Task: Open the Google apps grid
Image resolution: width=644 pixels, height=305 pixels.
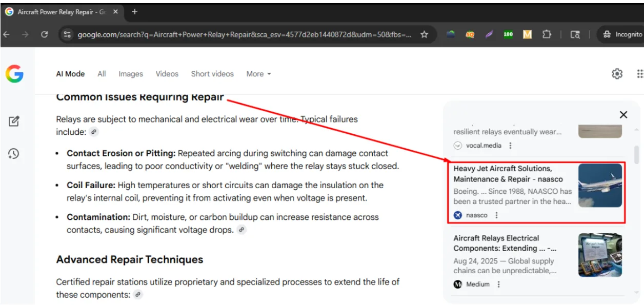Action: point(640,74)
